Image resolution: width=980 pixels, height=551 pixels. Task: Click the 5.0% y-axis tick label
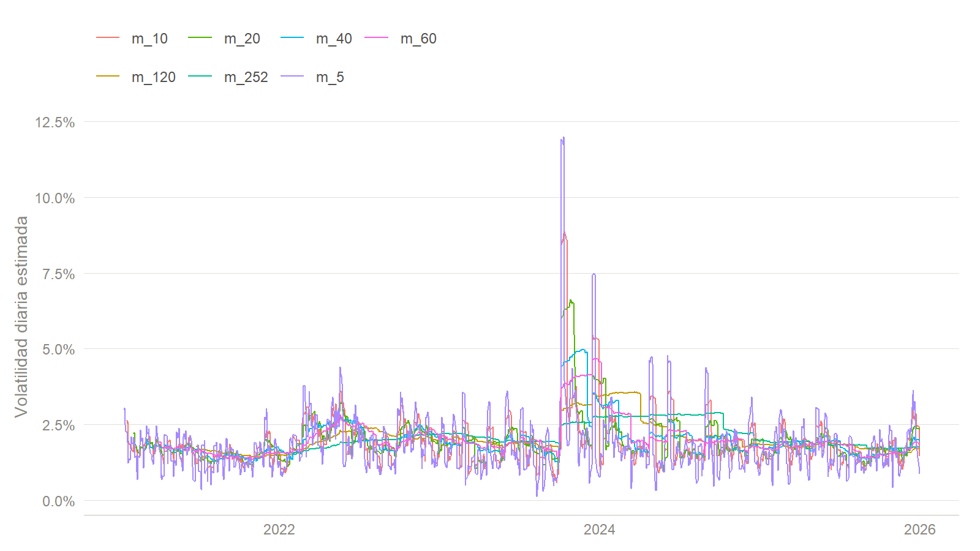(59, 350)
